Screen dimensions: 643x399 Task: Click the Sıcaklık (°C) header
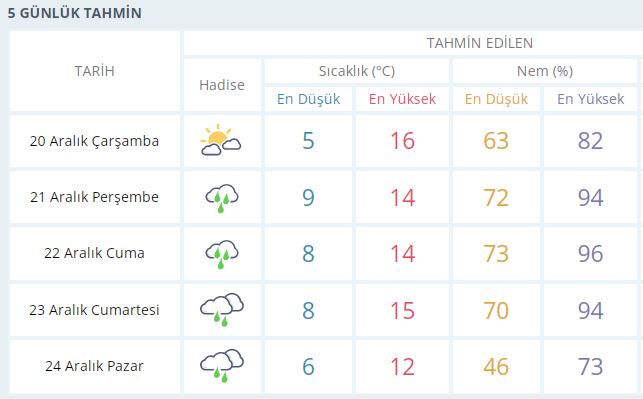tap(357, 71)
